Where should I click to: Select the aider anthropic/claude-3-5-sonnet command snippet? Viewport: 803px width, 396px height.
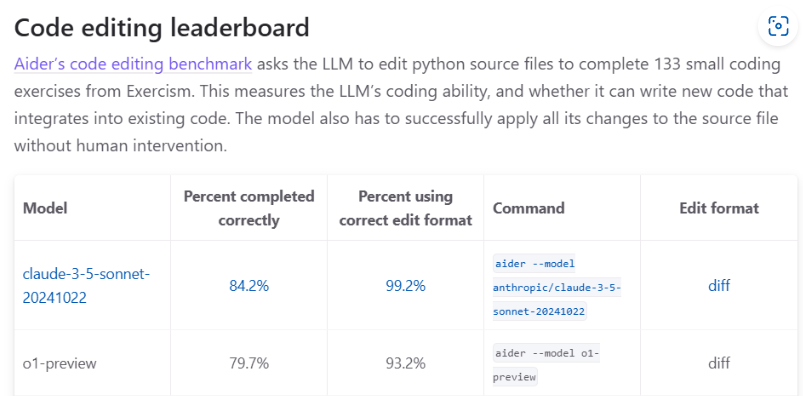(x=557, y=287)
